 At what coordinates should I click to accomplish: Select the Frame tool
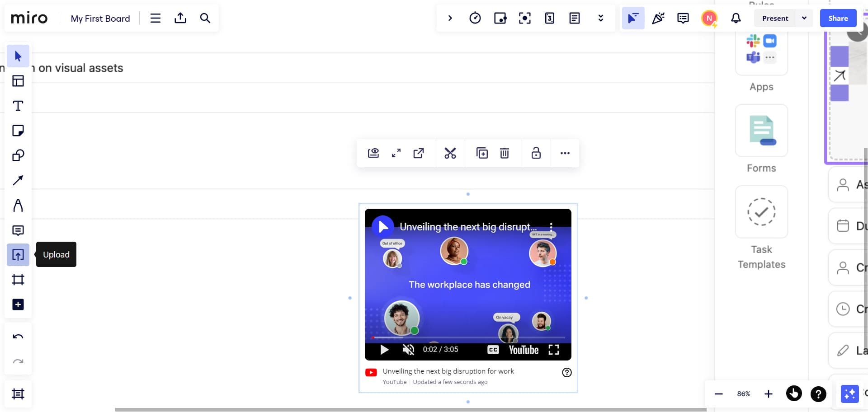[18, 279]
